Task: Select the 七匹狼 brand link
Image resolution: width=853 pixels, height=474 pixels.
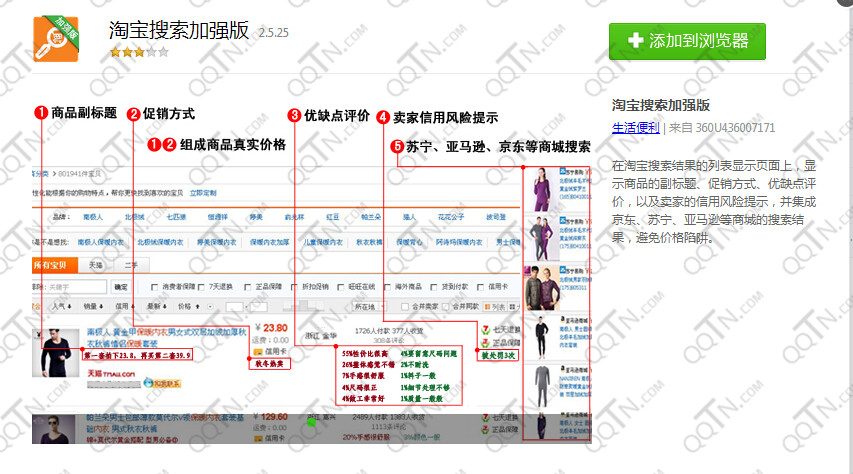Action: coord(176,217)
